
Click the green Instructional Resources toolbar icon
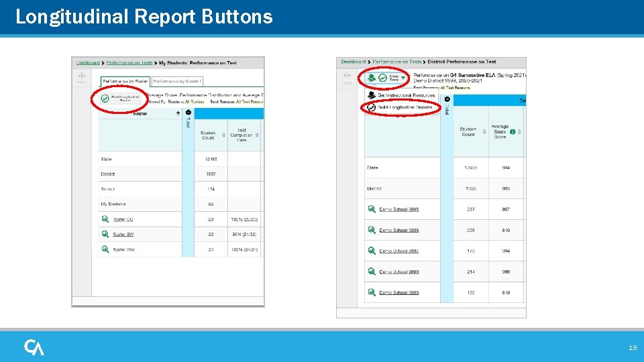[x=371, y=78]
